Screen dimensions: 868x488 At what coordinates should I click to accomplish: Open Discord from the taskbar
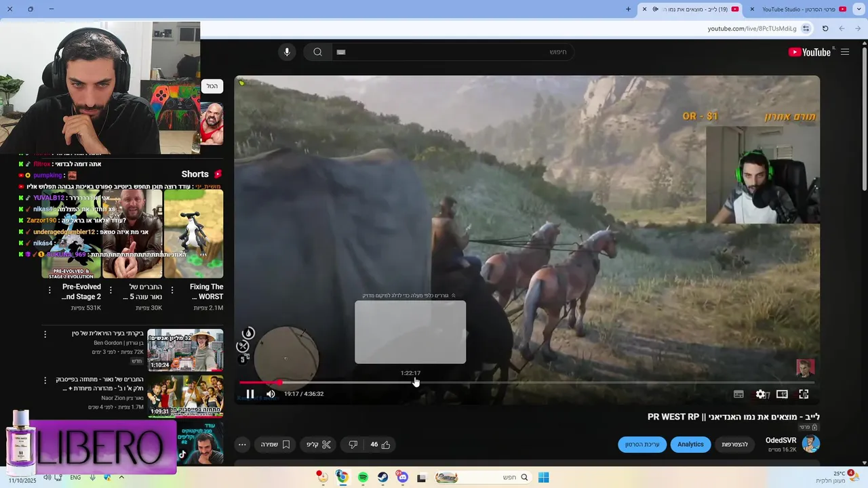(403, 477)
